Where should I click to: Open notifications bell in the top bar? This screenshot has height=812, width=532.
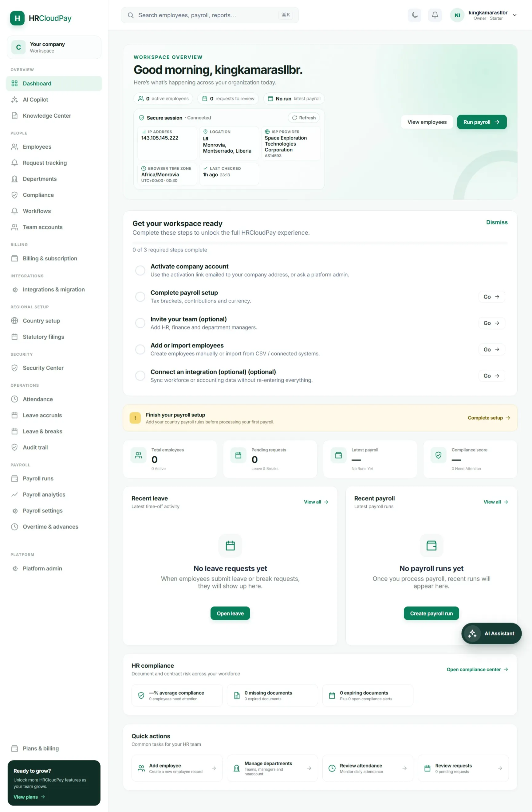tap(435, 15)
